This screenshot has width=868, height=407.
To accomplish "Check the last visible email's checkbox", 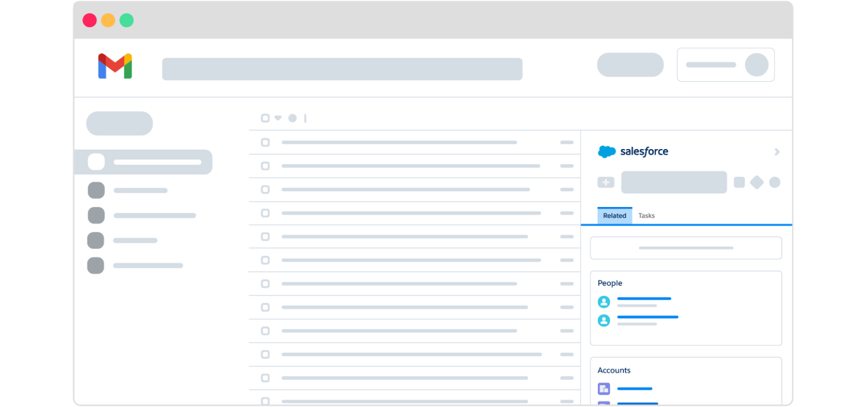I will point(265,401).
